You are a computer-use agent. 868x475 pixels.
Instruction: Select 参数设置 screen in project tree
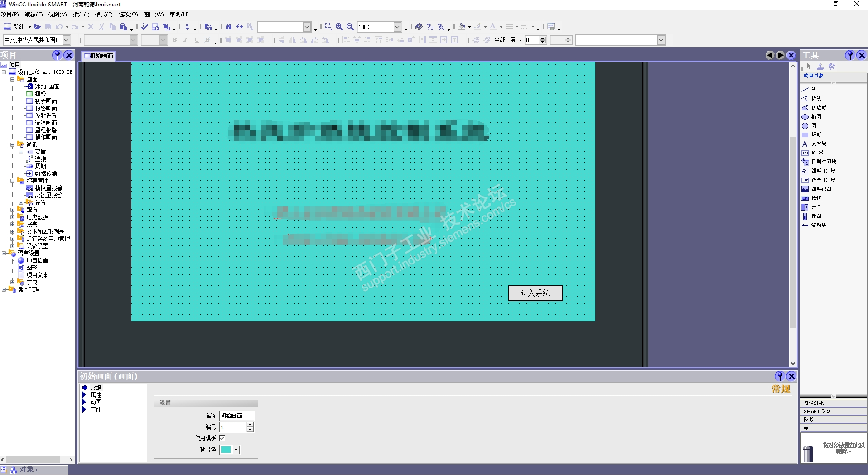(x=46, y=115)
